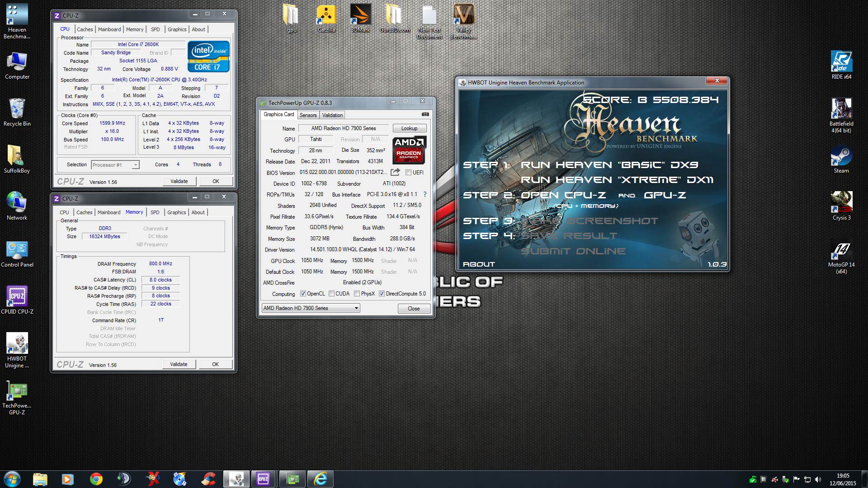
Task: Open the New Text Document on desktop
Action: tap(429, 21)
